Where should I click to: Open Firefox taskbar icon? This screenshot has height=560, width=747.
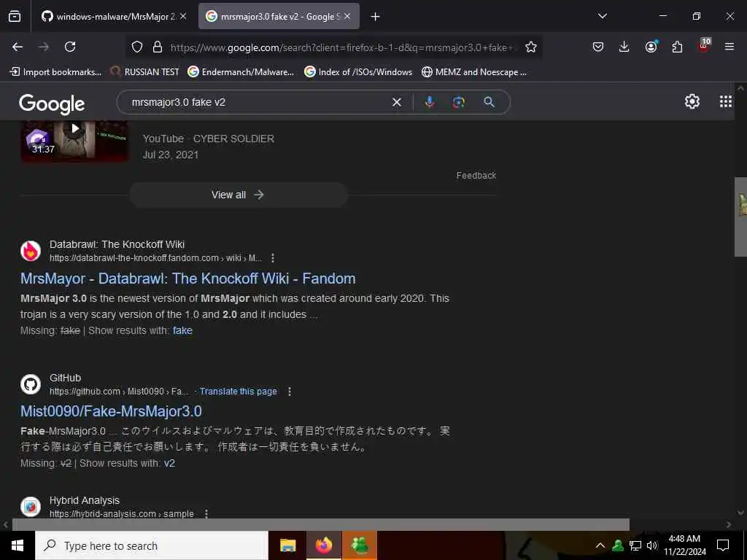(323, 545)
